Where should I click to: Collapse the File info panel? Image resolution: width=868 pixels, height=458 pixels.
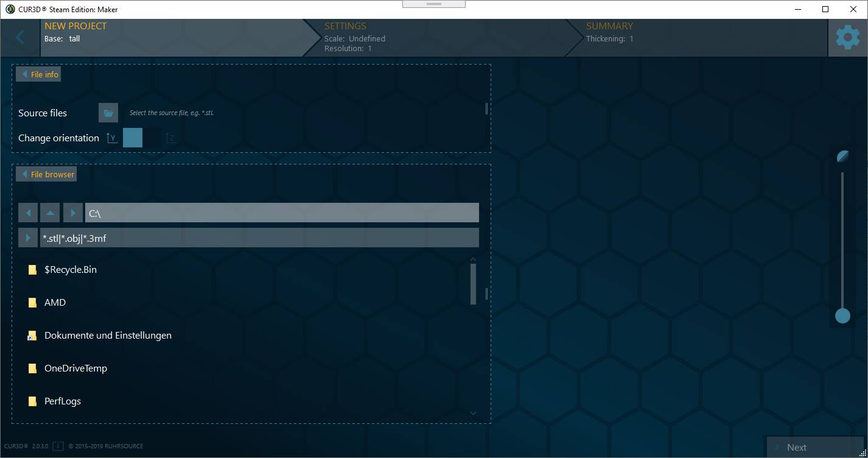tap(38, 74)
